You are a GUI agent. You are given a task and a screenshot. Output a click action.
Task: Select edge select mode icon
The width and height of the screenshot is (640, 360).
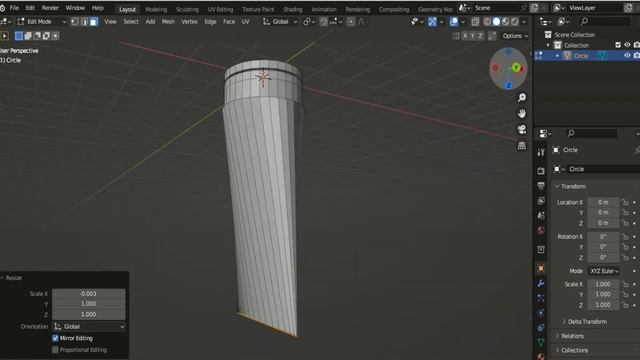point(84,22)
